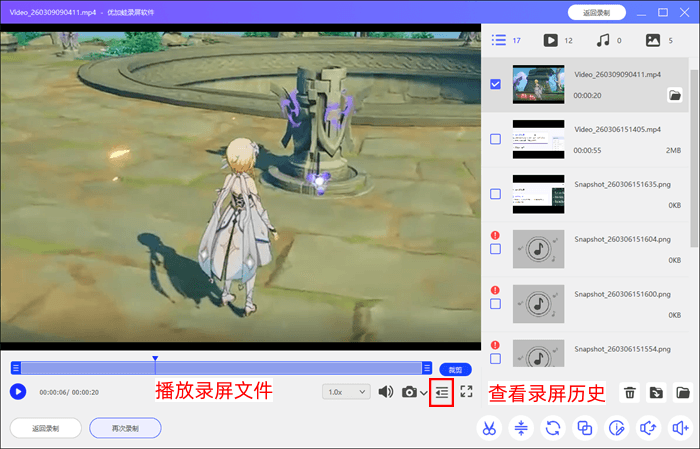Screen dimensions: 700x449
Task: Check the Snapshot_260306151554.png checkbox
Action: pos(495,358)
